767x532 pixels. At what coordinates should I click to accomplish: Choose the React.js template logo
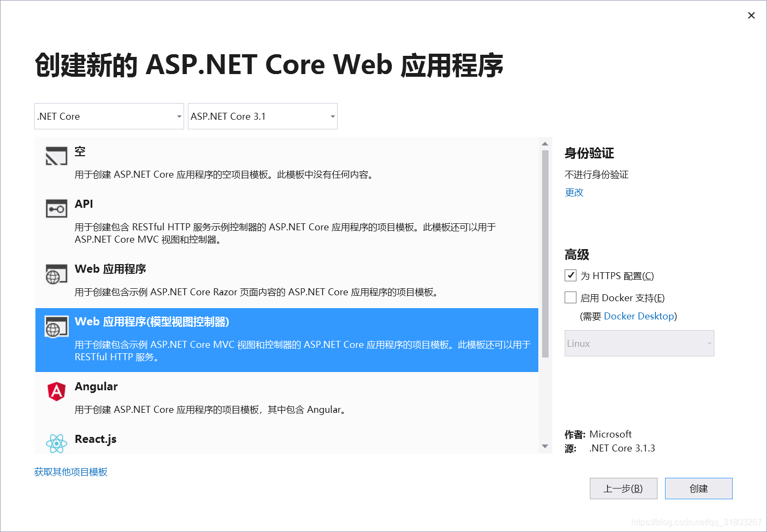[x=56, y=443]
